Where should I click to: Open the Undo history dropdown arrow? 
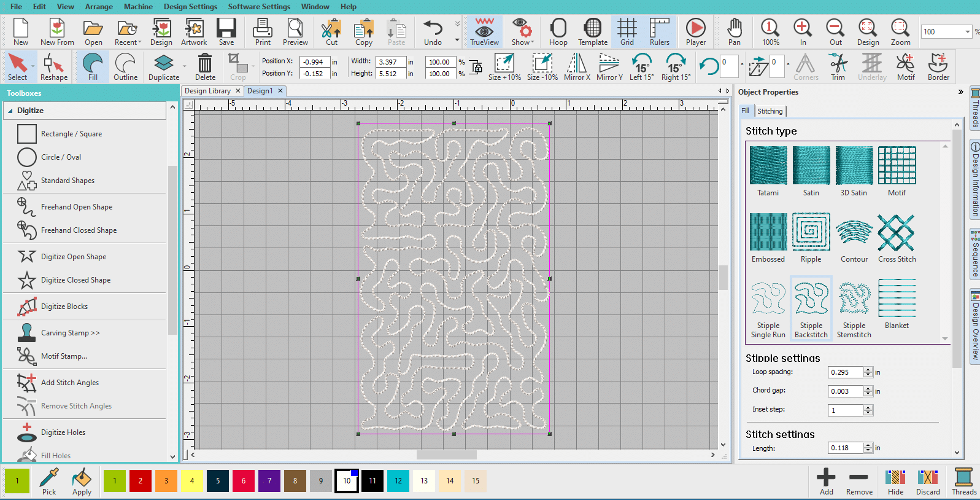457,40
